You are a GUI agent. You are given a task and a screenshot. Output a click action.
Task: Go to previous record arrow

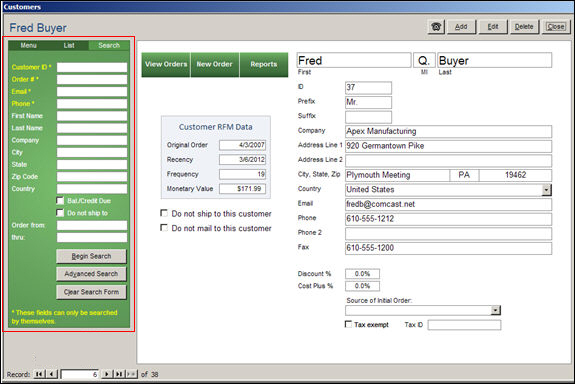[52, 374]
